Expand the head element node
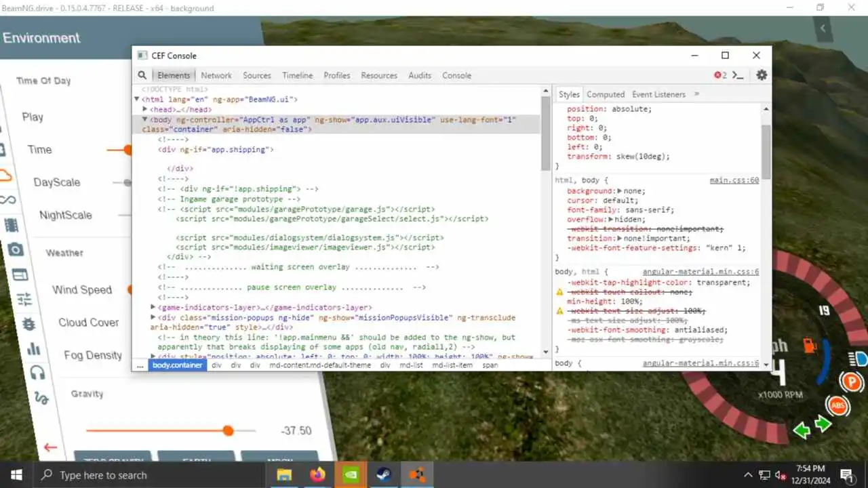 pyautogui.click(x=145, y=109)
